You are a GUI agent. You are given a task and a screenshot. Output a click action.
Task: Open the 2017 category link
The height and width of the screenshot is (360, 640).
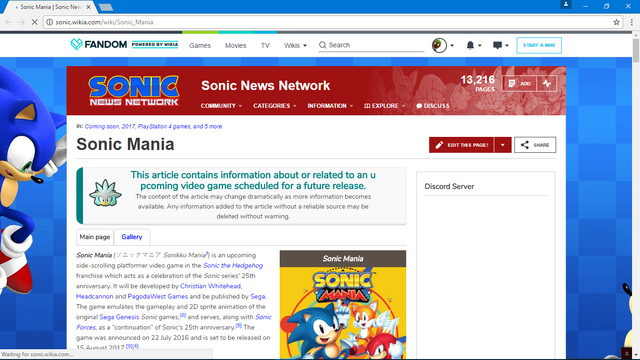(x=128, y=127)
